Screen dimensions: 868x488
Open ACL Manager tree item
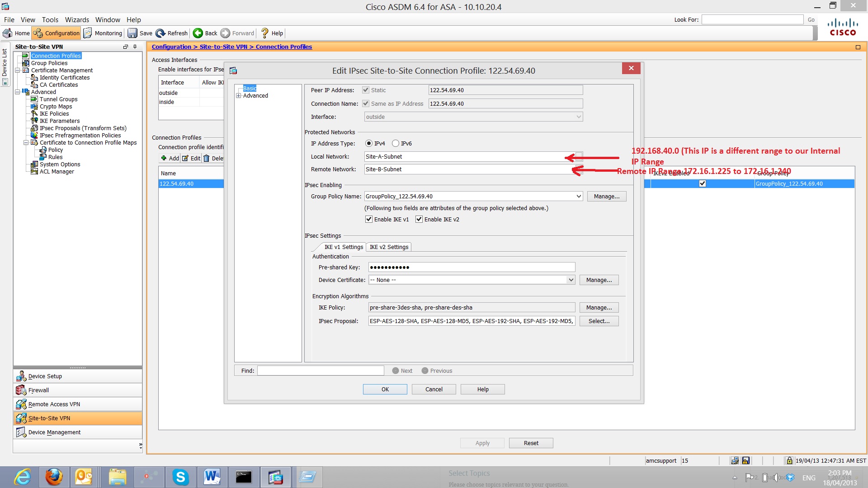click(x=57, y=171)
